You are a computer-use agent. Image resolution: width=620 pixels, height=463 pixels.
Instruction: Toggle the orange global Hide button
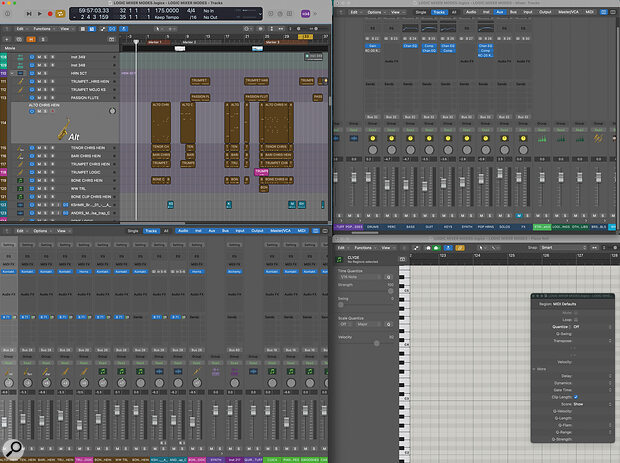[x=31, y=39]
